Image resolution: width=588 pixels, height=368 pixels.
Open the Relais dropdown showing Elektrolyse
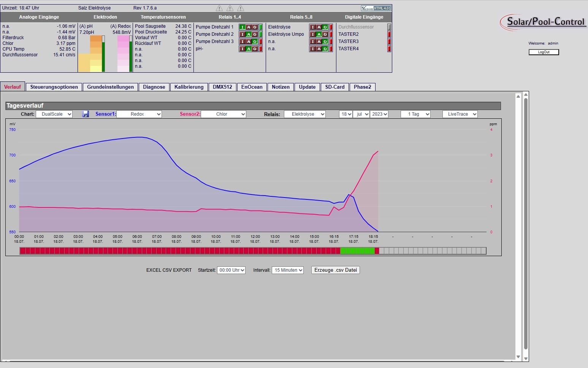coord(305,114)
